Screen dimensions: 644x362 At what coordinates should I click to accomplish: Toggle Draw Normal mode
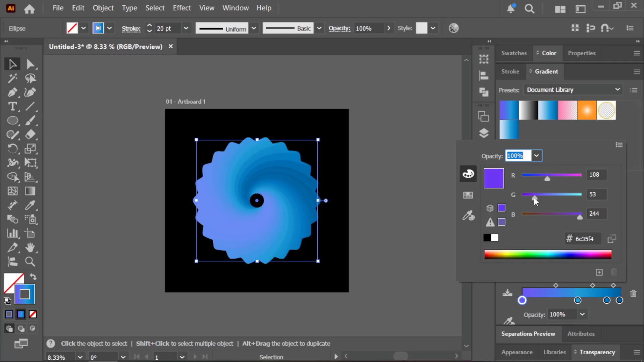tap(9, 329)
